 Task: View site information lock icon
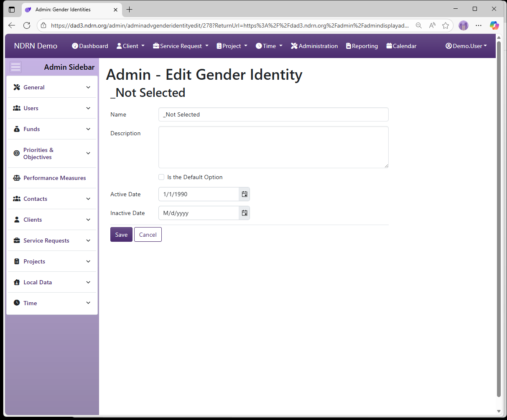[43, 25]
